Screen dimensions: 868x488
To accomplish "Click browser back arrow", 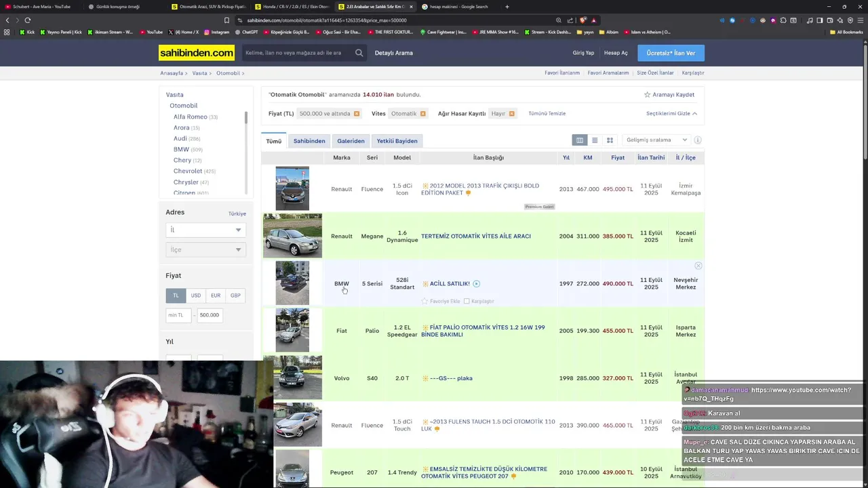I will coord(7,20).
